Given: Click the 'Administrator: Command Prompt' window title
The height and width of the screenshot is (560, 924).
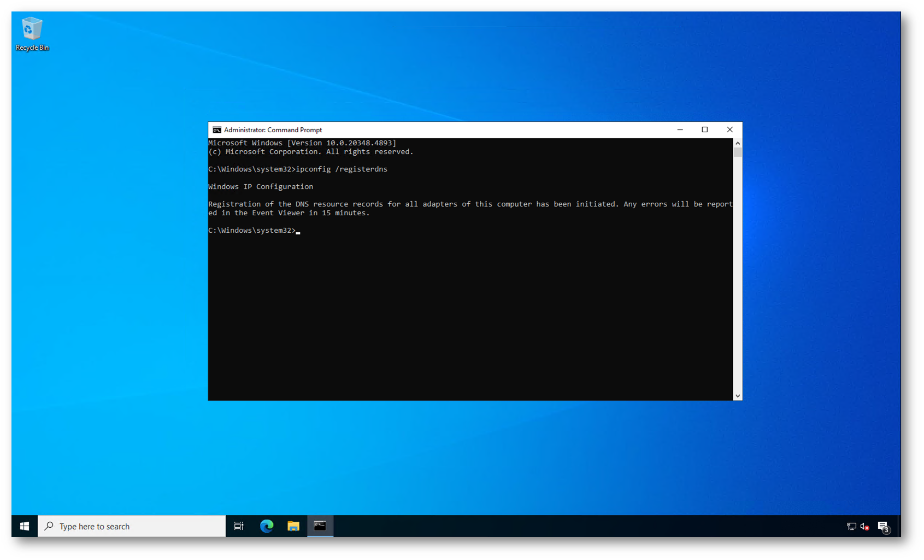Looking at the screenshot, I should [273, 130].
